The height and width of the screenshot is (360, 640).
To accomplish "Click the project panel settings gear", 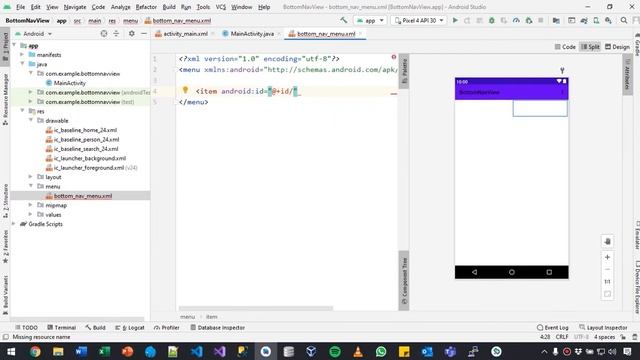I will 131,34.
